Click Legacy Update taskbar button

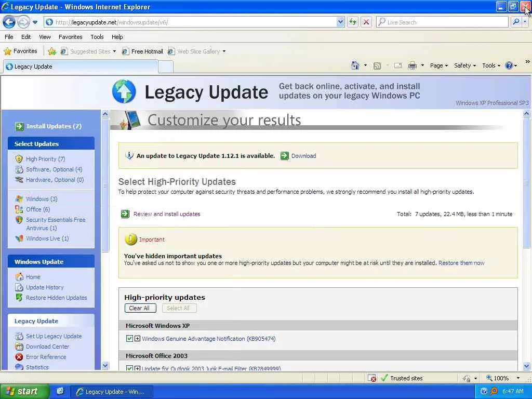coord(111,392)
